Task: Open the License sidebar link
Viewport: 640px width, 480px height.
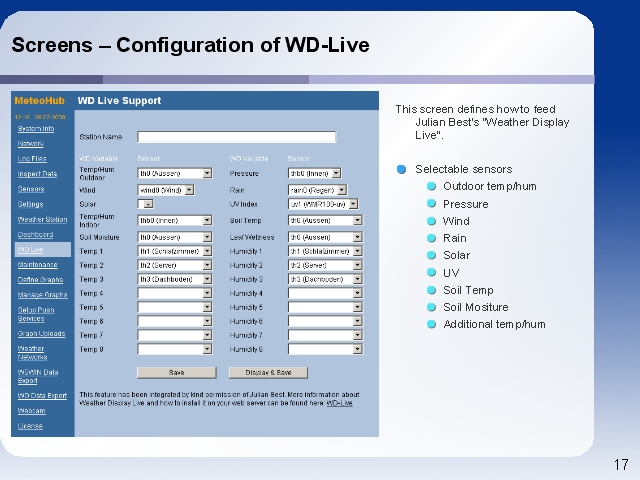Action: click(30, 426)
